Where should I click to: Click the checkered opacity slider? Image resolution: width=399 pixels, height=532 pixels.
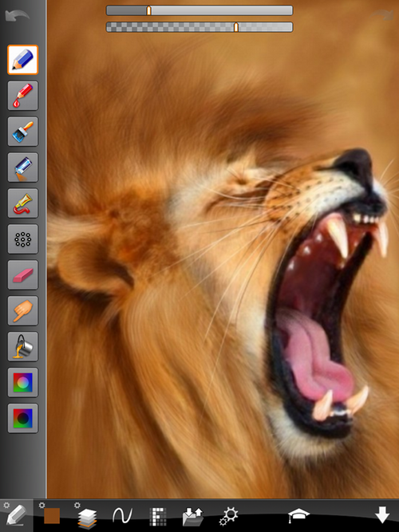point(199,27)
